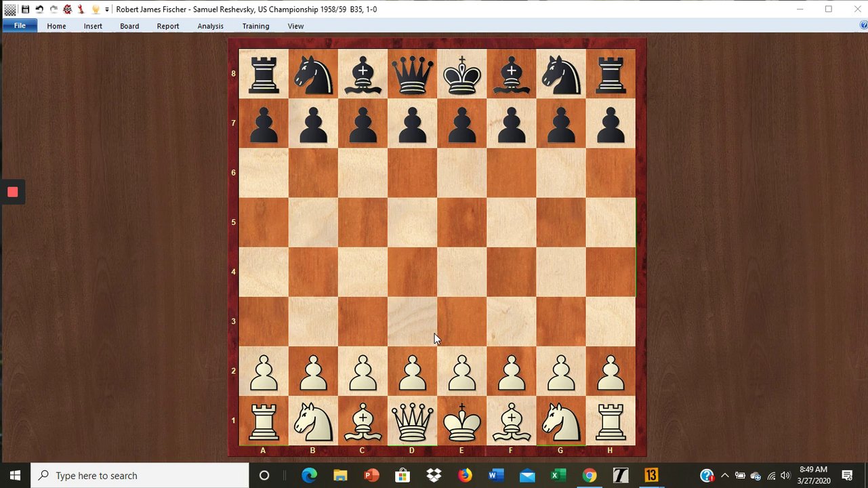Click the Save icon in the title bar

click(25, 9)
